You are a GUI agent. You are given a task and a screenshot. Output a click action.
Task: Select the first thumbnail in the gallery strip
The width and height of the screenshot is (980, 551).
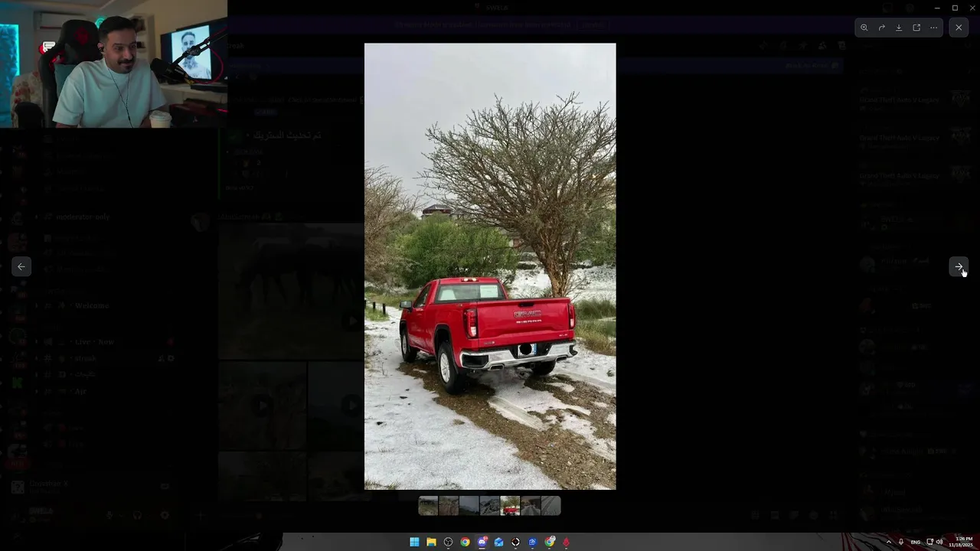[428, 506]
